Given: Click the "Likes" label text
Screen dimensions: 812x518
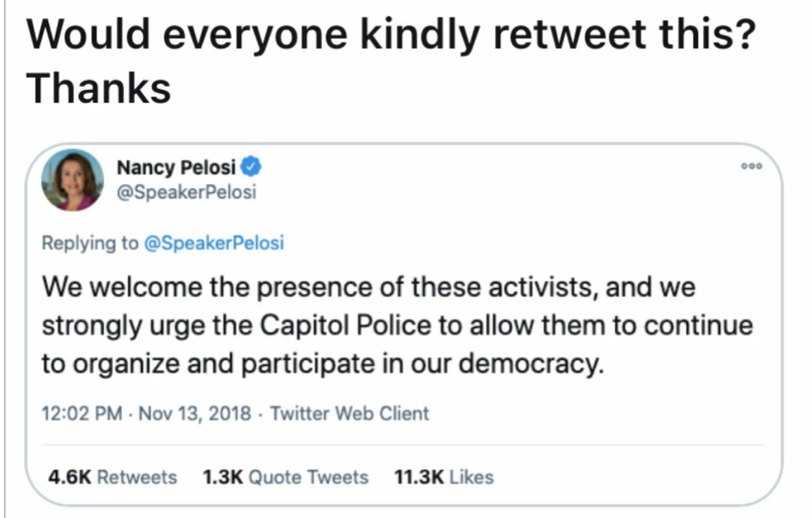Looking at the screenshot, I should point(471,477).
